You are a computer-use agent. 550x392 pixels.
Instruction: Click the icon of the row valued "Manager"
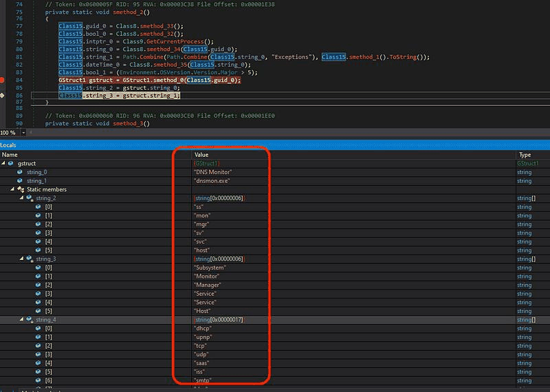38,285
